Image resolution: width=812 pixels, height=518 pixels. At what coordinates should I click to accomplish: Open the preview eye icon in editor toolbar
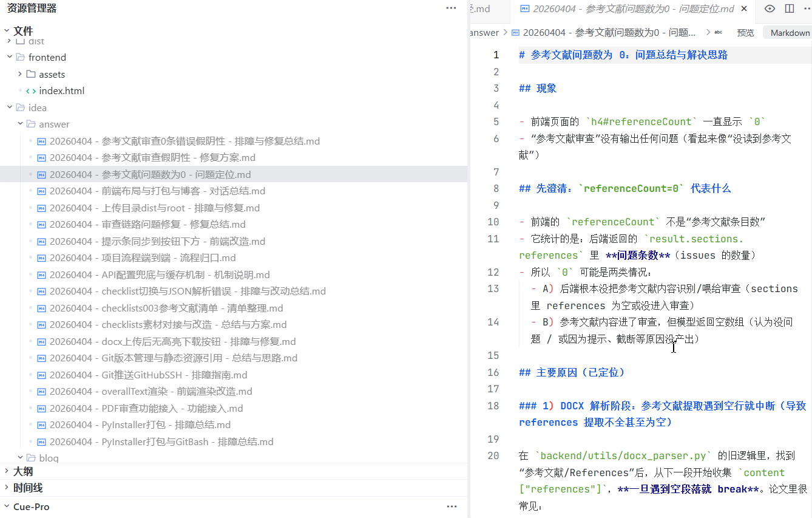(x=770, y=9)
